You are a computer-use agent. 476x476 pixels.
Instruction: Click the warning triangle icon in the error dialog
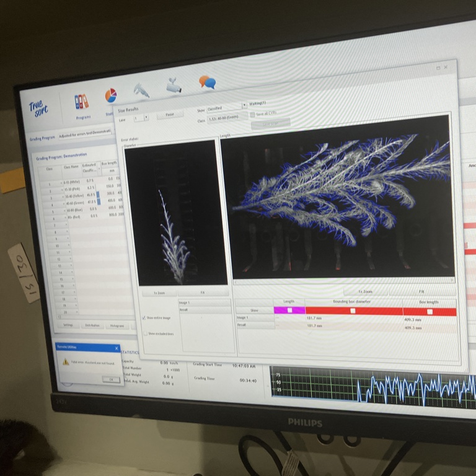click(x=66, y=361)
